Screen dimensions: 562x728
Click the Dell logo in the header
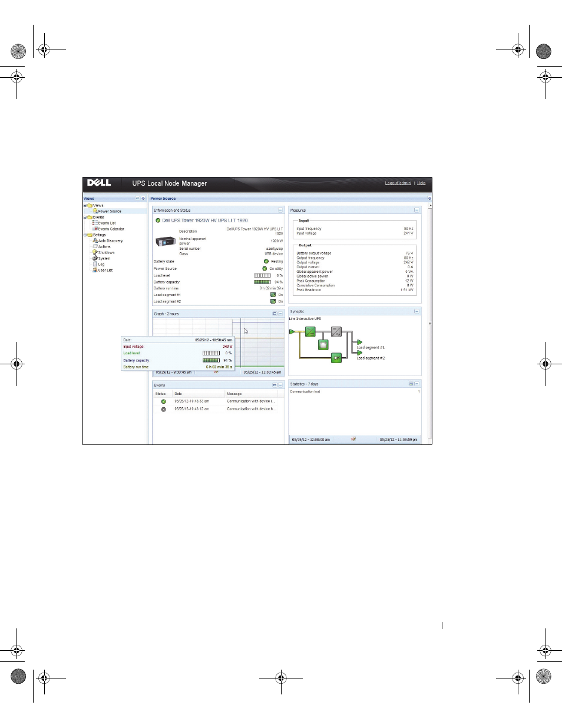(99, 183)
